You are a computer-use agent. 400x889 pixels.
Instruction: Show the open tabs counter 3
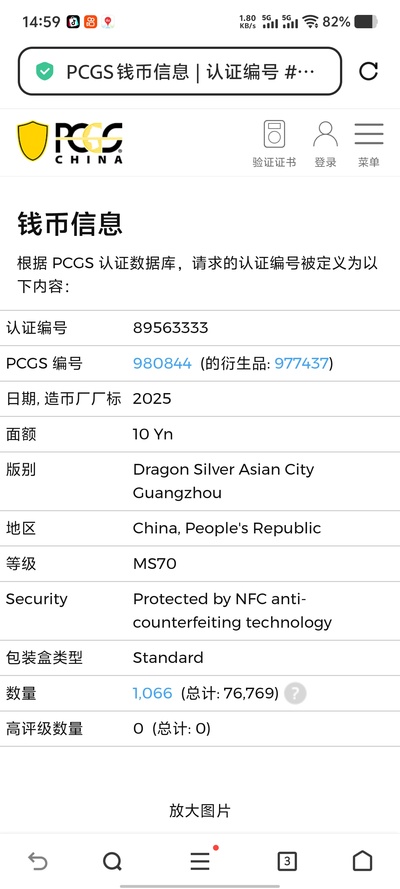(287, 862)
